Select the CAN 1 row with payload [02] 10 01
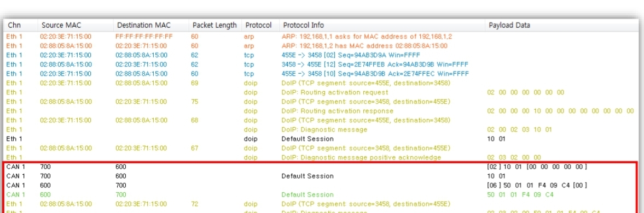Image resolution: width=644 pixels, height=213 pixels. coord(321,167)
